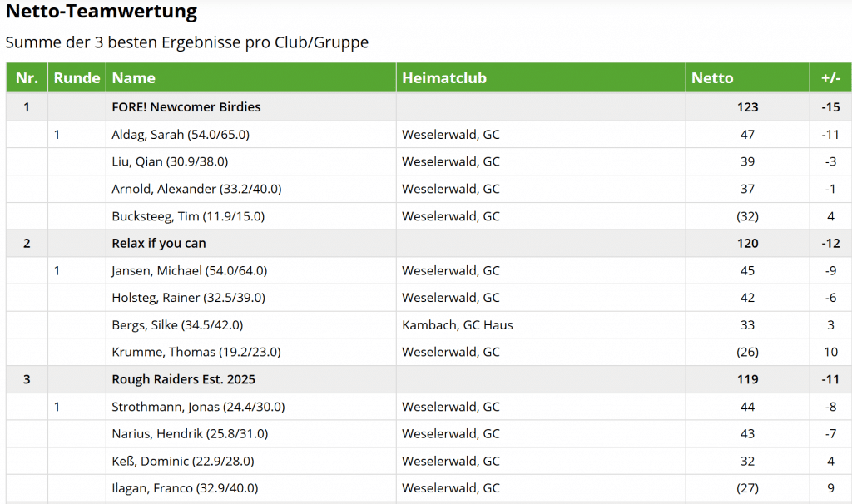Open the 'FORE! Newcomer Birdies' team row
Viewport: 852px width, 504px height.
click(186, 107)
